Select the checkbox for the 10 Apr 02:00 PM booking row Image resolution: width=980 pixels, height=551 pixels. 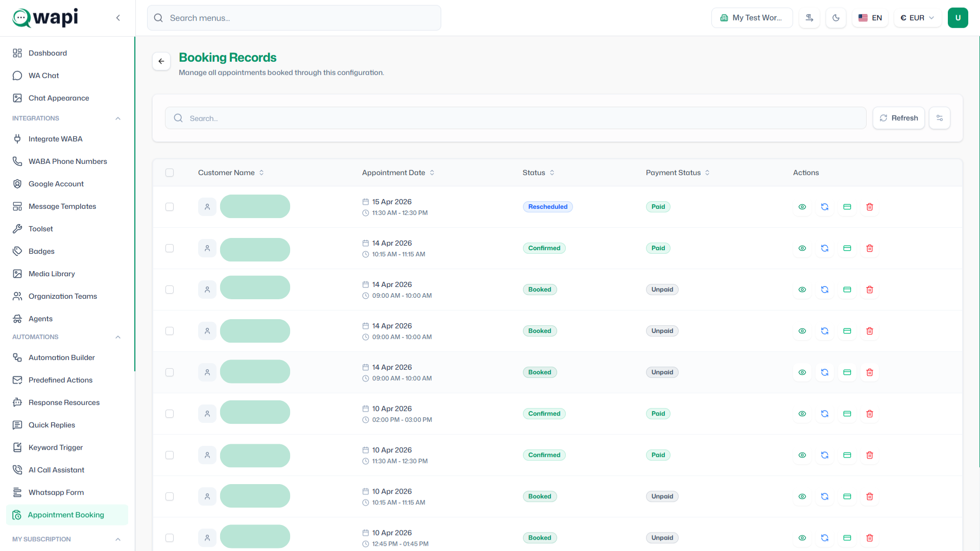170,414
